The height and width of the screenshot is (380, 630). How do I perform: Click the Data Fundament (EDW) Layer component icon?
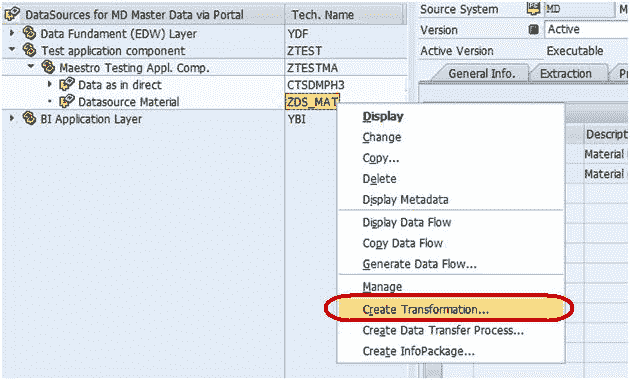tap(29, 33)
